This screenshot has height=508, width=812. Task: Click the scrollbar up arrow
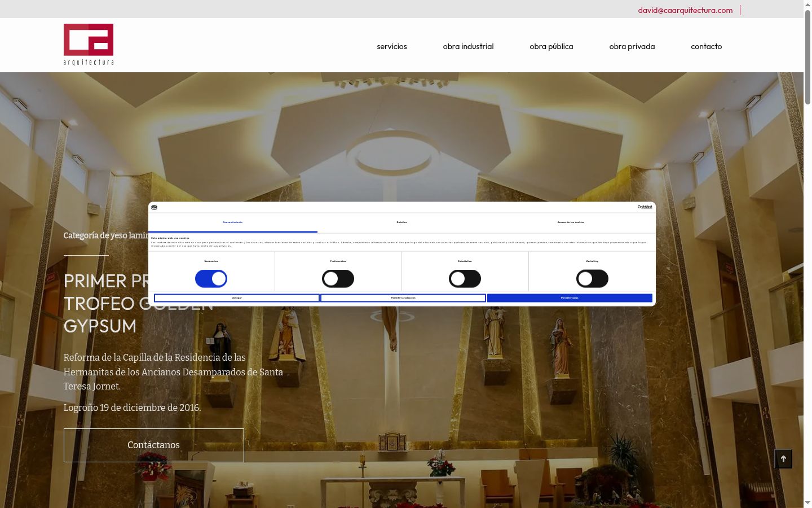click(x=807, y=4)
